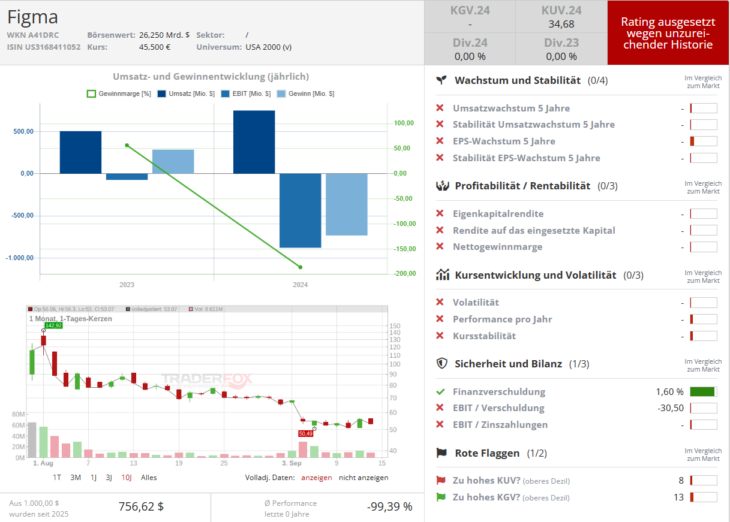This screenshot has height=522, width=730.
Task: Click the red X beside Rendite auf das eingesetzte Kapital
Action: 439,230
